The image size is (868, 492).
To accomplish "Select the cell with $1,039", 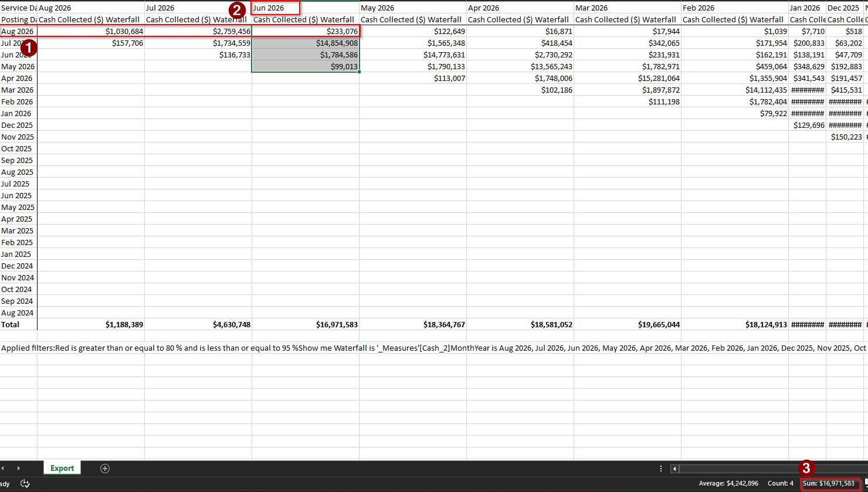I will coord(735,31).
